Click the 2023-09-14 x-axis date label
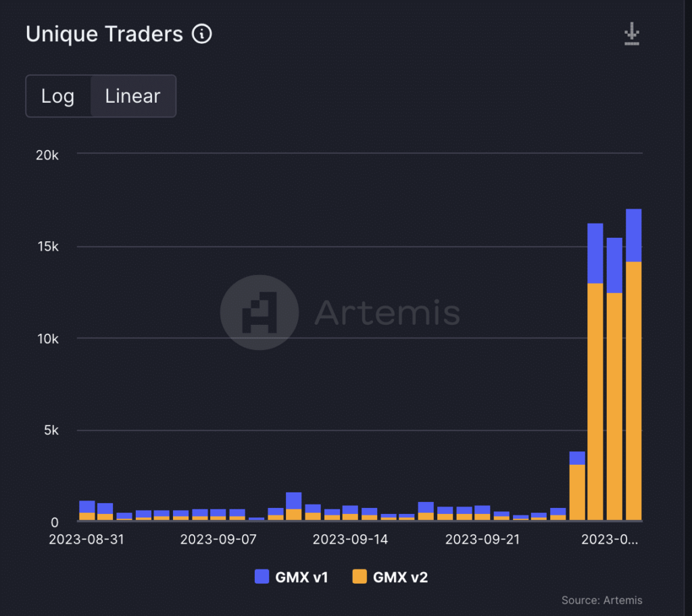Image resolution: width=692 pixels, height=616 pixels. tap(350, 540)
